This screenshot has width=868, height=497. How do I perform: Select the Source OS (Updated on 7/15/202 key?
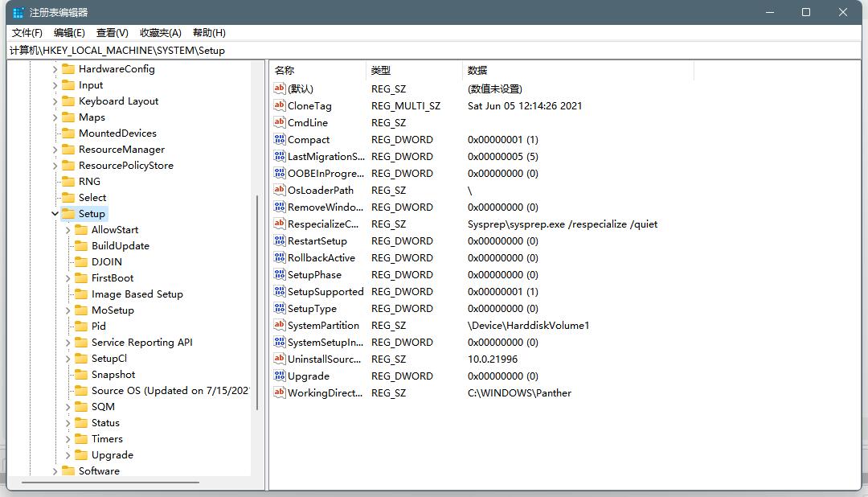pos(170,390)
